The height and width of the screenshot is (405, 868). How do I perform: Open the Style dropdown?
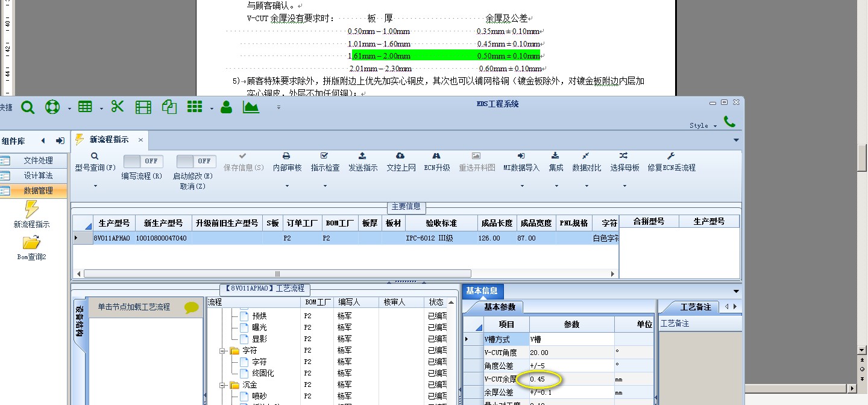tap(703, 125)
